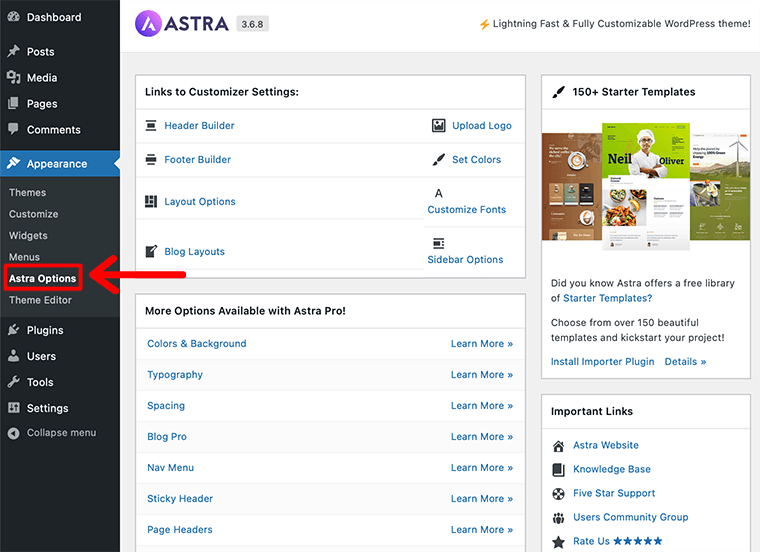
Task: Click the Sidebar Options icon
Action: (x=438, y=243)
